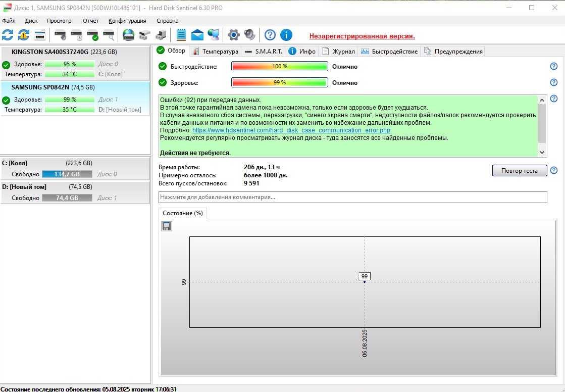Viewport: 565px width, 392px height.
Task: Click the speaker sound alert icon
Action: [x=249, y=35]
